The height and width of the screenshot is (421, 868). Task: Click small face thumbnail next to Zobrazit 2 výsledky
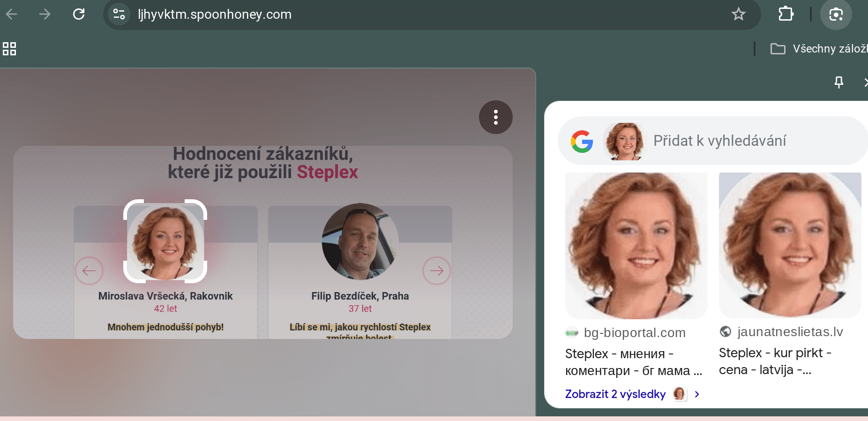680,394
